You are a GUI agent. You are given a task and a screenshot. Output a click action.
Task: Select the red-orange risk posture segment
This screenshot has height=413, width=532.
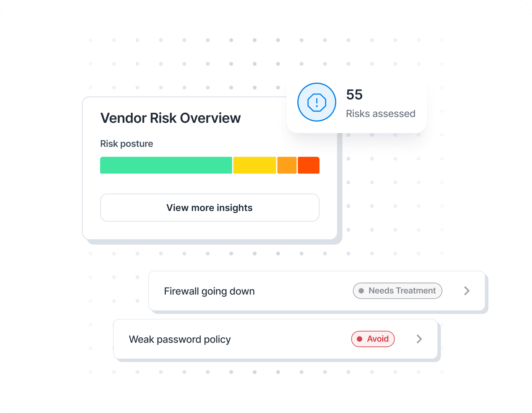click(308, 165)
